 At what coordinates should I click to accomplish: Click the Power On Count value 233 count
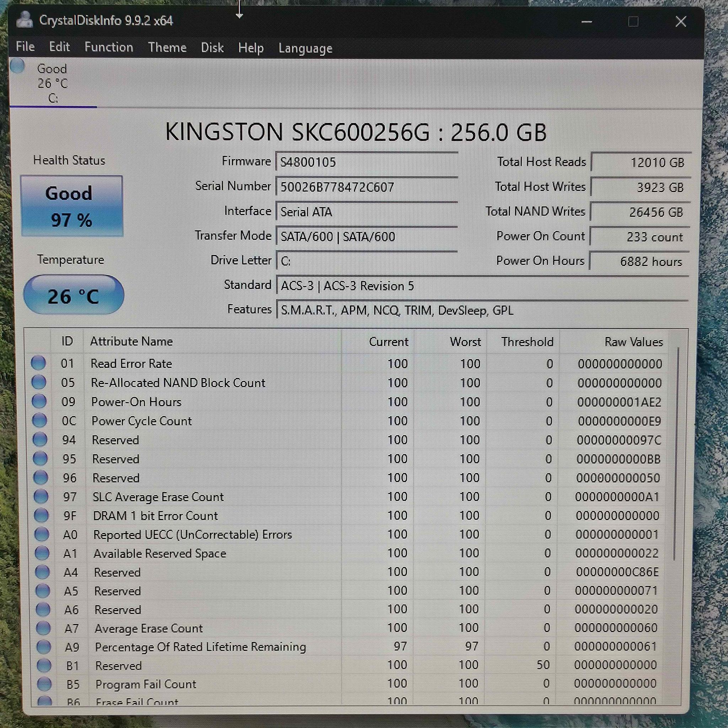pos(640,237)
